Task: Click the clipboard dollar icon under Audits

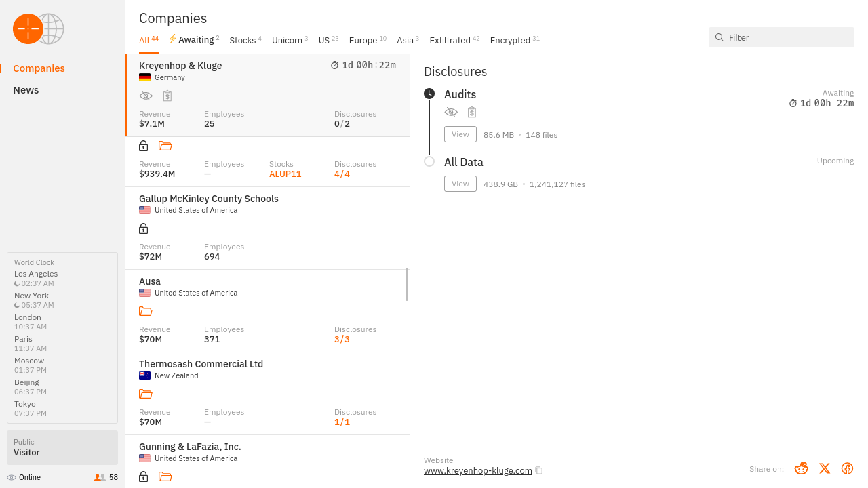Action: coord(472,112)
